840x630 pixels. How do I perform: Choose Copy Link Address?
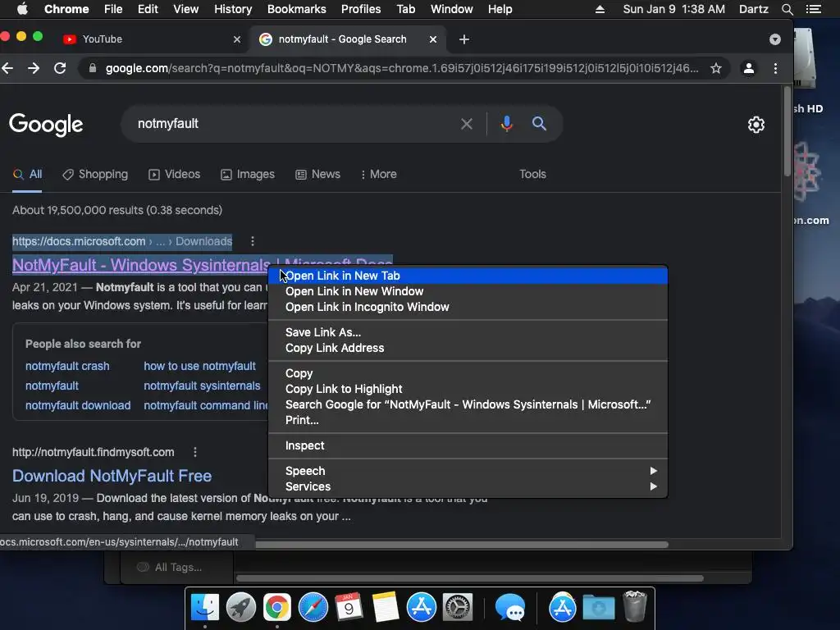pyautogui.click(x=468, y=348)
